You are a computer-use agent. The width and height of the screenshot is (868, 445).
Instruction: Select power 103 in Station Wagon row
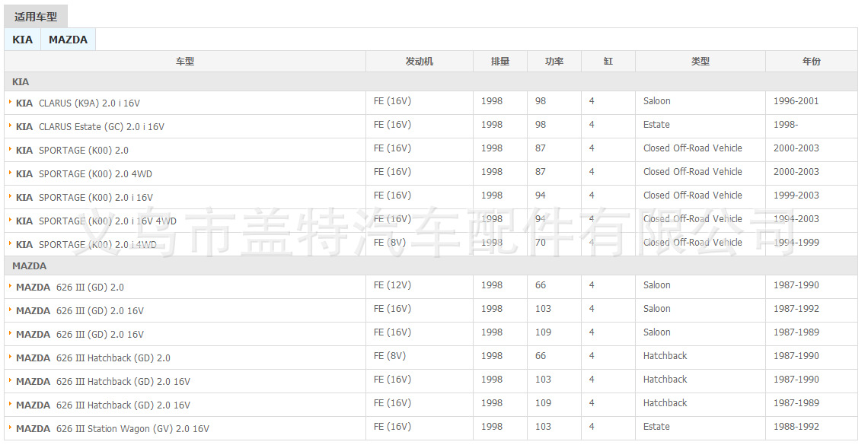(543, 427)
